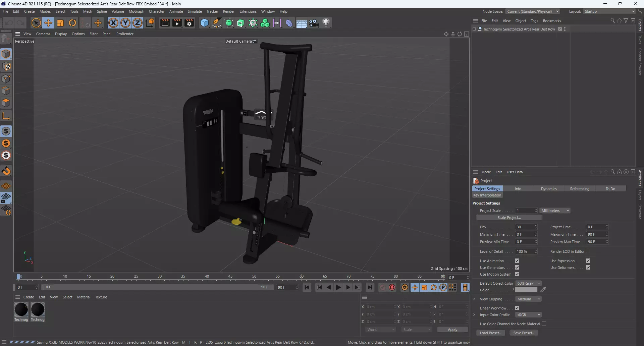Select the Rotate tool
The image size is (644, 346).
coord(72,23)
